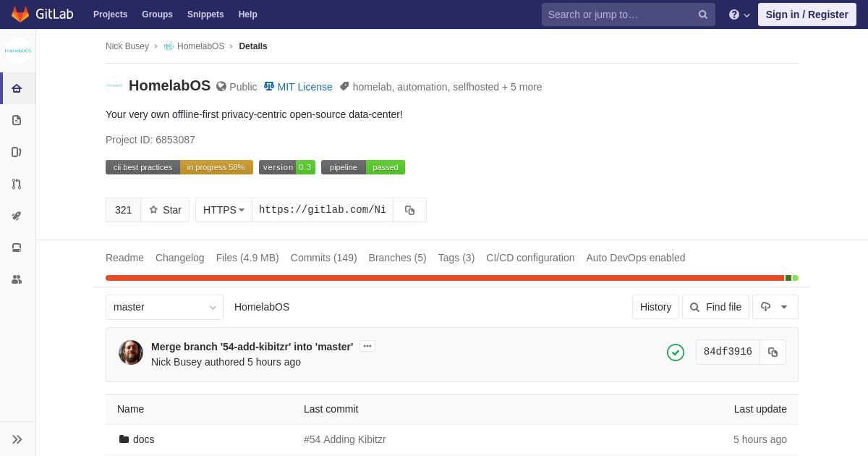Open the Snippets icon in sidebar
The image size is (868, 456).
click(x=17, y=248)
